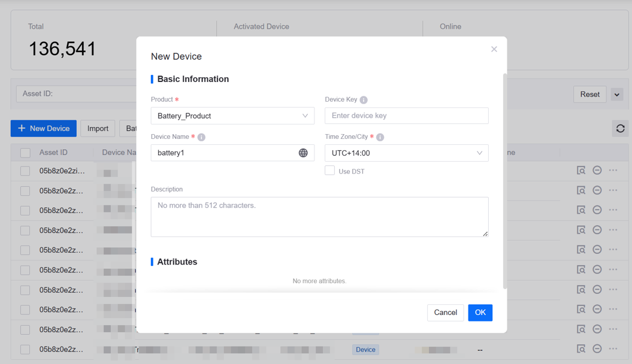Screen dimensions: 632x364
Task: Open the Product dropdown showing Battery_Product
Action: pos(232,116)
